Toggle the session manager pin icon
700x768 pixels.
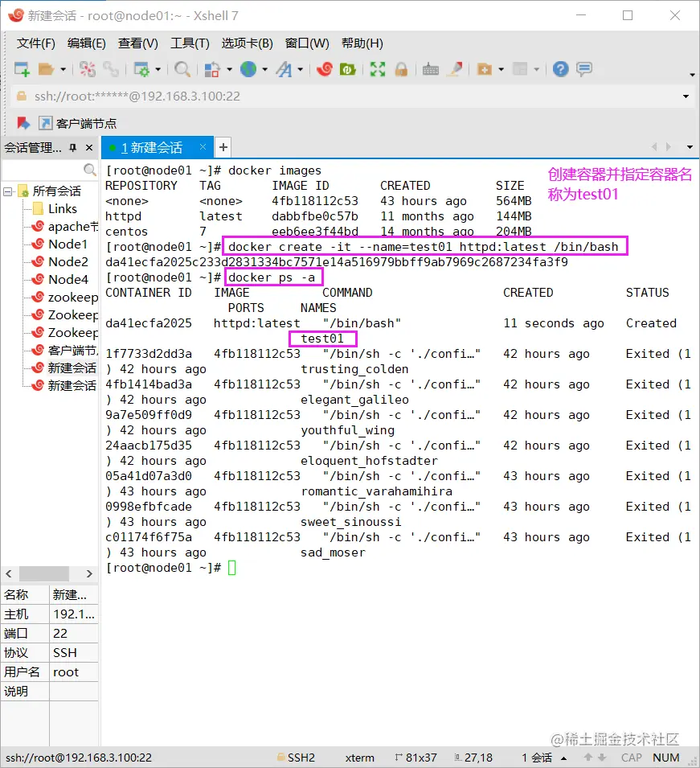[73, 147]
